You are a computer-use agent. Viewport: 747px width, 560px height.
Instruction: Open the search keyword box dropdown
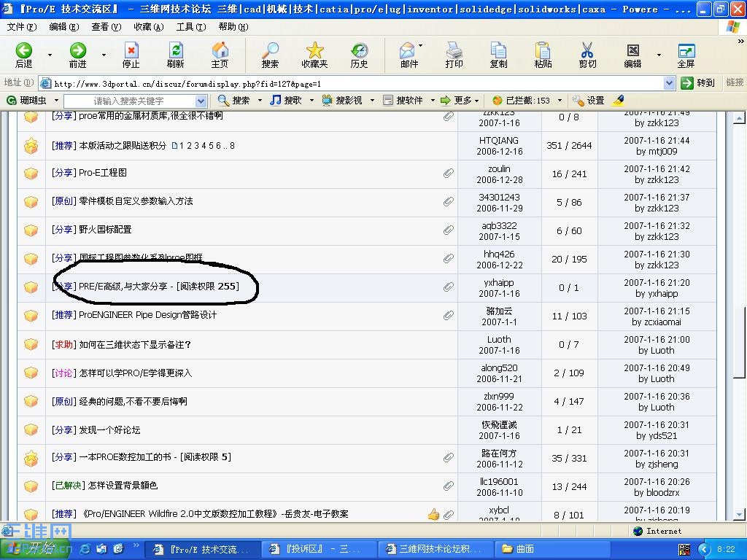coord(201,101)
